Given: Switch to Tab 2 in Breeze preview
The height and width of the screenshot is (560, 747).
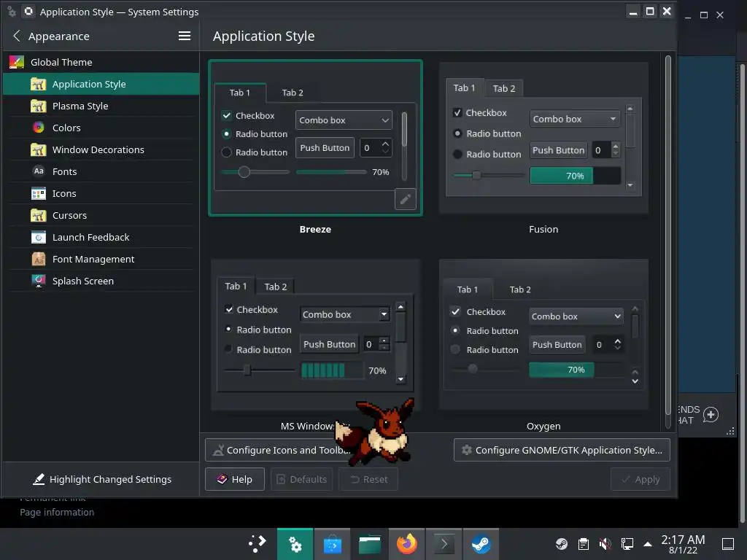Looking at the screenshot, I should (x=293, y=93).
